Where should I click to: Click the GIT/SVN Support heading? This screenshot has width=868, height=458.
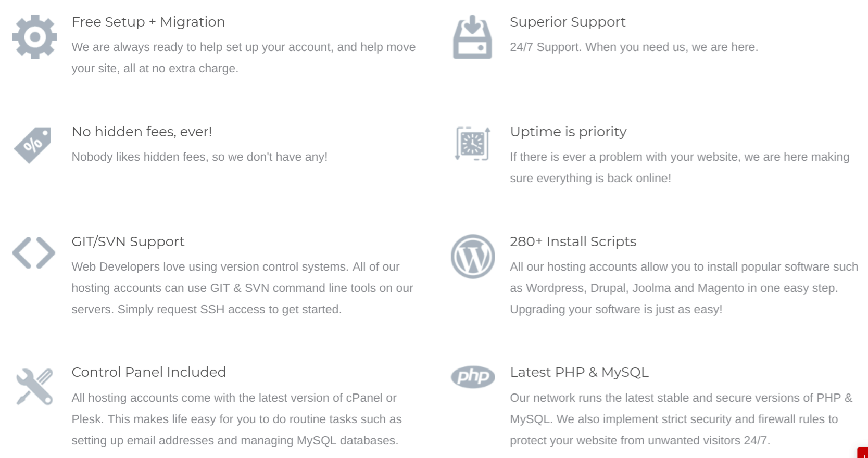pyautogui.click(x=128, y=241)
